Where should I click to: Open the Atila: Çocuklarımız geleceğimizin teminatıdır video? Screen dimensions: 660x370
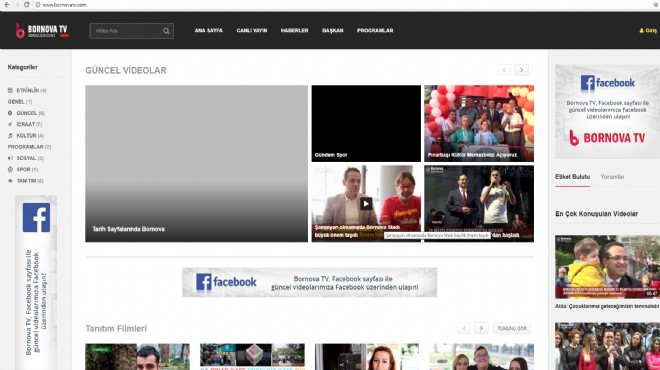(607, 267)
